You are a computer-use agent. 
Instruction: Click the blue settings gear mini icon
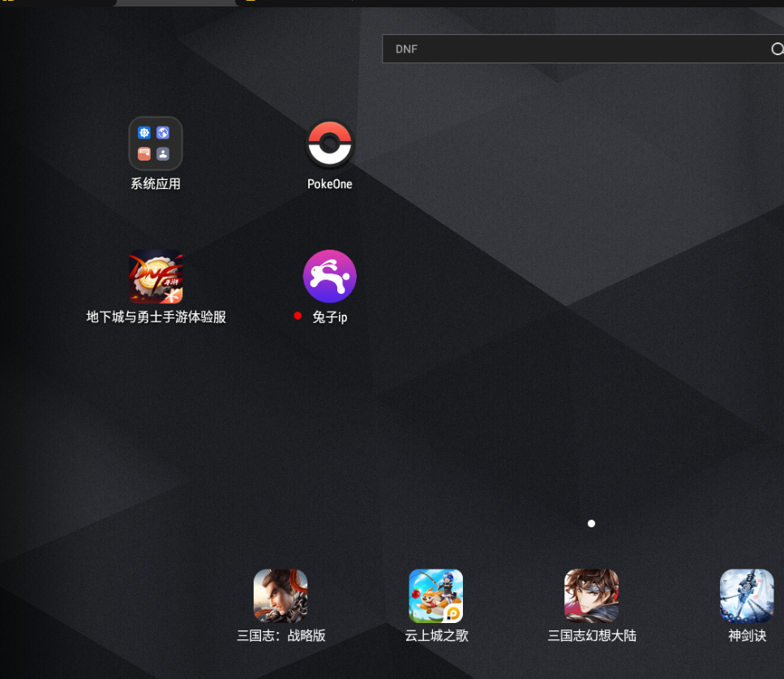click(144, 132)
